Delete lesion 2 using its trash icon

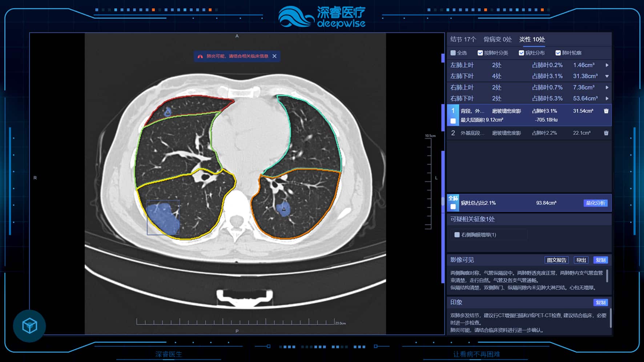(x=605, y=133)
